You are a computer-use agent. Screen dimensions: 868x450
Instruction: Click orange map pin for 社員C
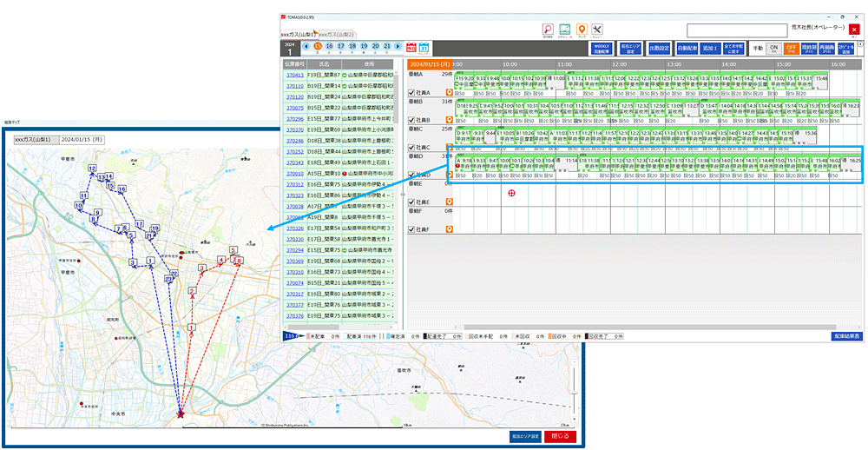coord(450,147)
